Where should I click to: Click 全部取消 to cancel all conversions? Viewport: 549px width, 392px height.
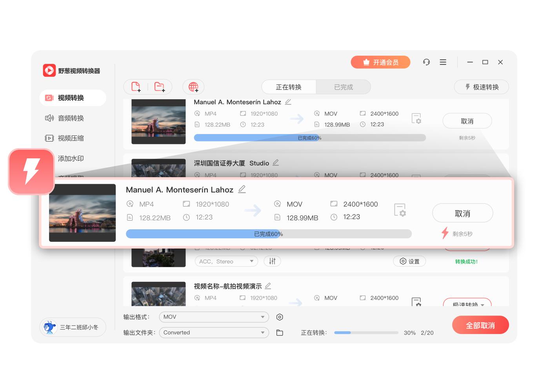click(480, 325)
